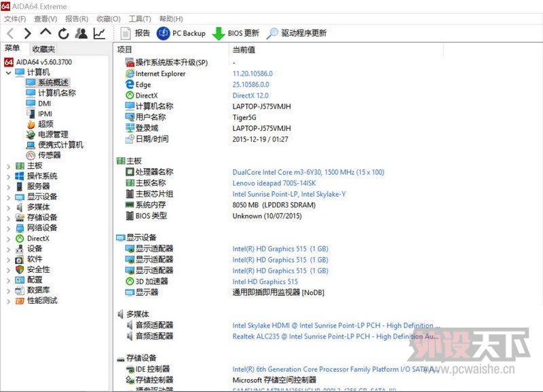Open the 报告(R) menu

[77, 19]
